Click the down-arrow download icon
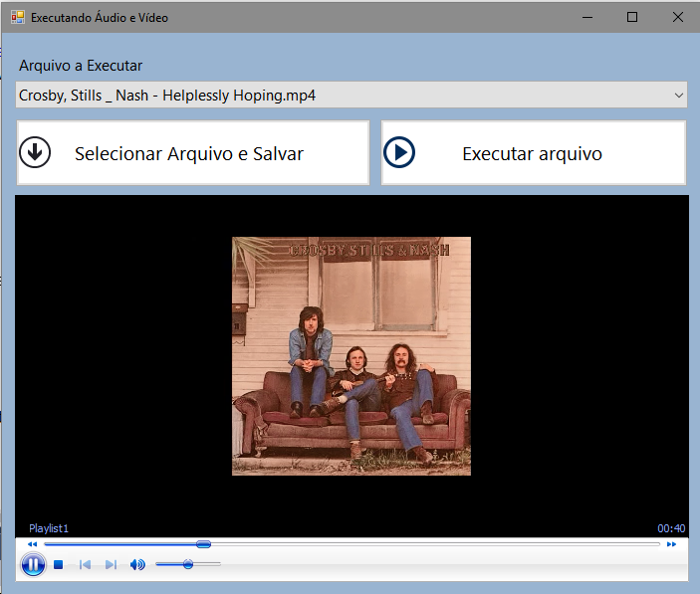The image size is (700, 594). click(35, 152)
